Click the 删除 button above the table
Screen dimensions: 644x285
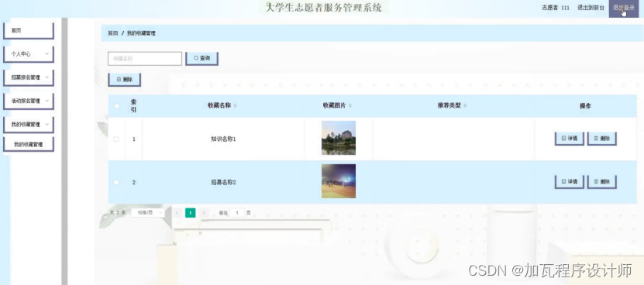(x=125, y=80)
